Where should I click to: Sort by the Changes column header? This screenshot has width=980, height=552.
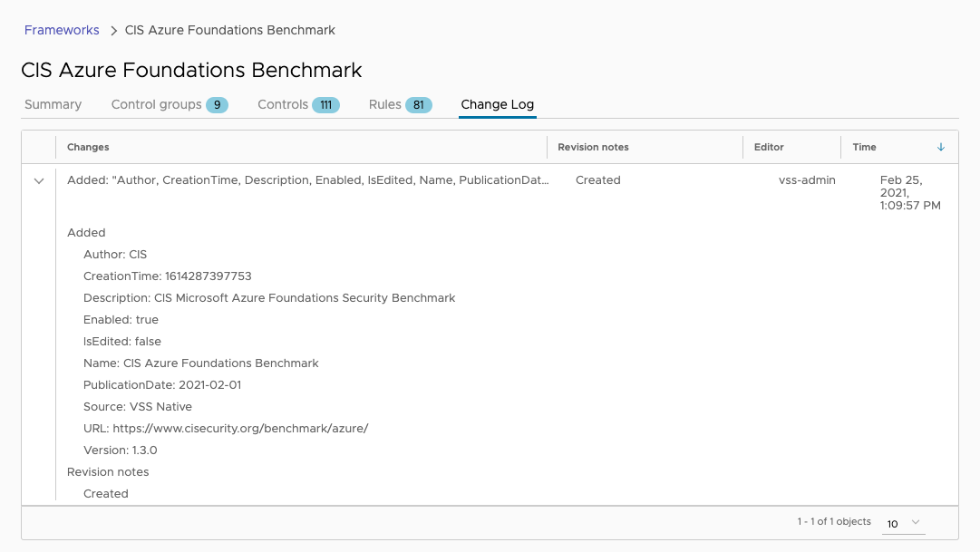coord(88,147)
